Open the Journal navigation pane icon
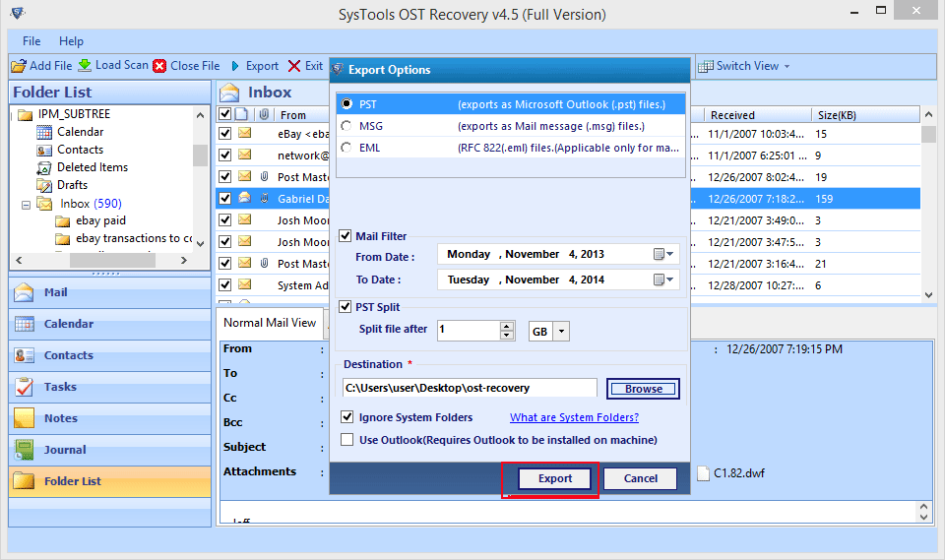945x560 pixels. [24, 449]
